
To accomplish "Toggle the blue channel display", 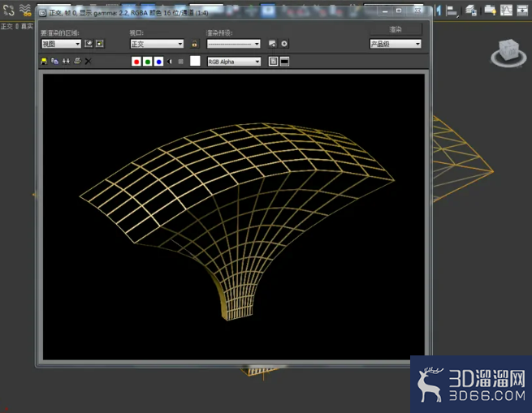I will click(158, 62).
